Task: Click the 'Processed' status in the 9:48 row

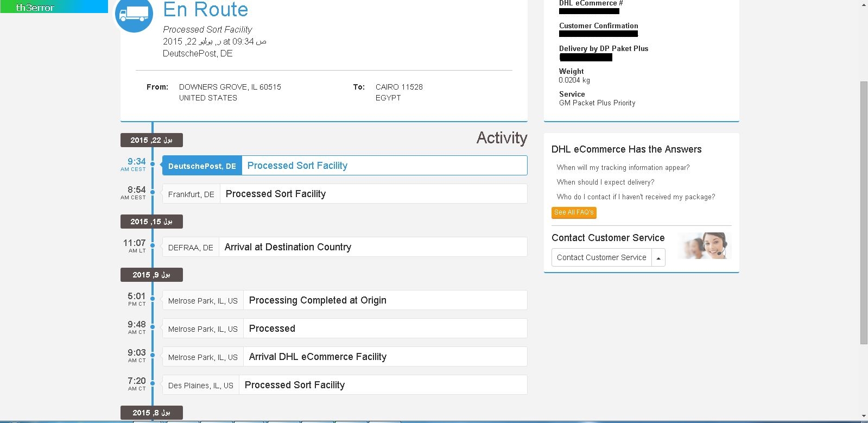Action: click(272, 329)
